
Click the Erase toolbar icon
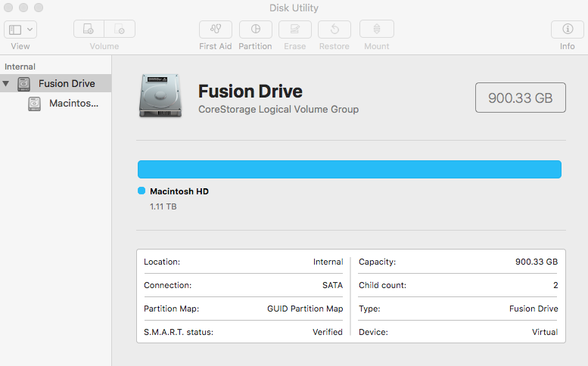[x=294, y=29]
